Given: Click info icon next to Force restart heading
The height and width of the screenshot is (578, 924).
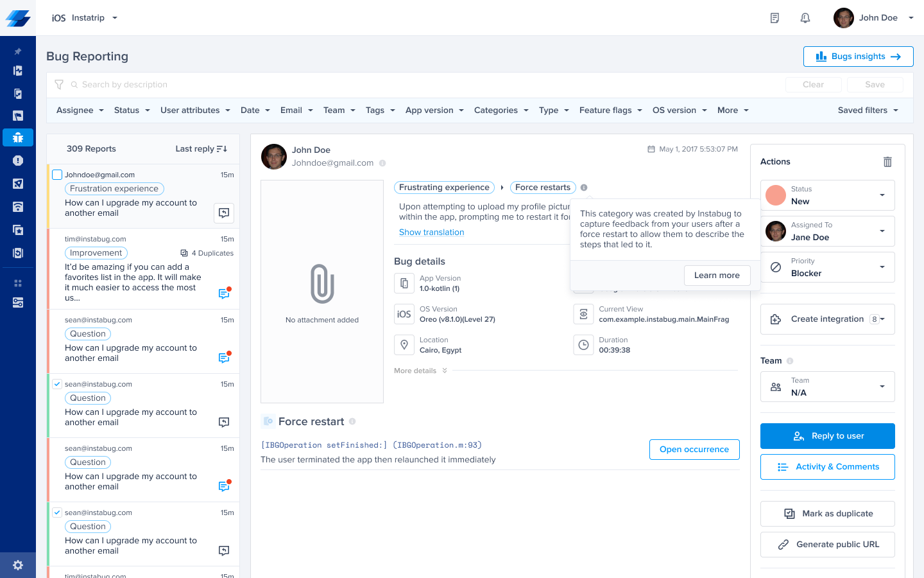Looking at the screenshot, I should tap(352, 421).
